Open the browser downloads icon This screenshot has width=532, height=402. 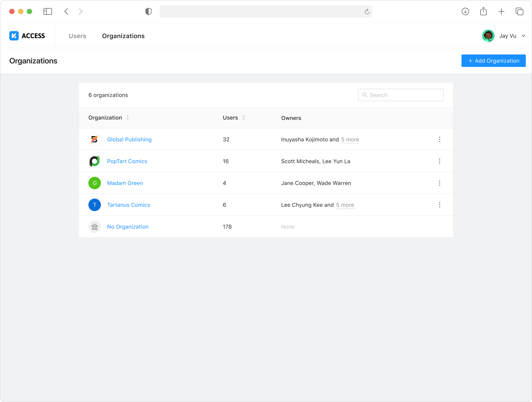click(x=465, y=11)
